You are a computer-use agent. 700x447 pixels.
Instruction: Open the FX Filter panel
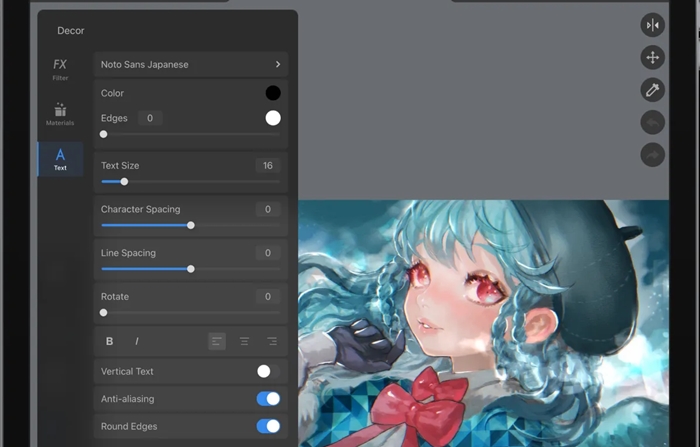[60, 69]
